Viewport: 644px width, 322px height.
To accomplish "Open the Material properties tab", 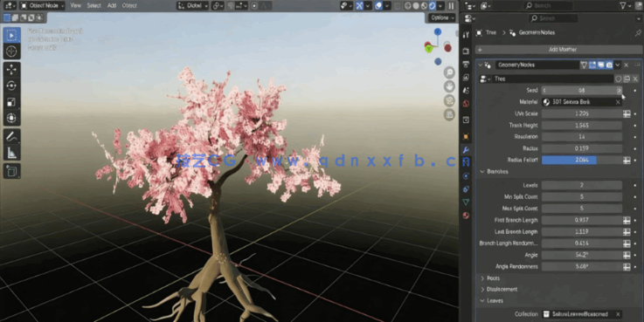I will pos(466,216).
